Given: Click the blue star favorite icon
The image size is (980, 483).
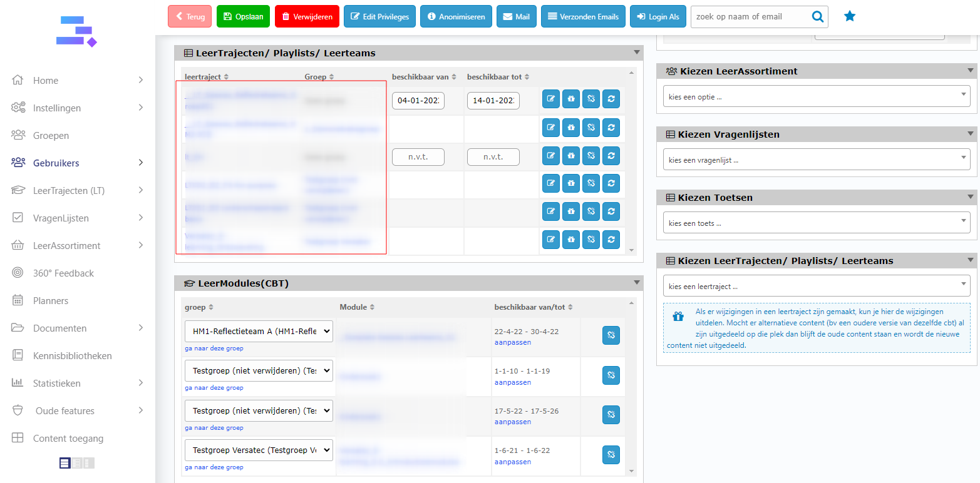Looking at the screenshot, I should (849, 16).
